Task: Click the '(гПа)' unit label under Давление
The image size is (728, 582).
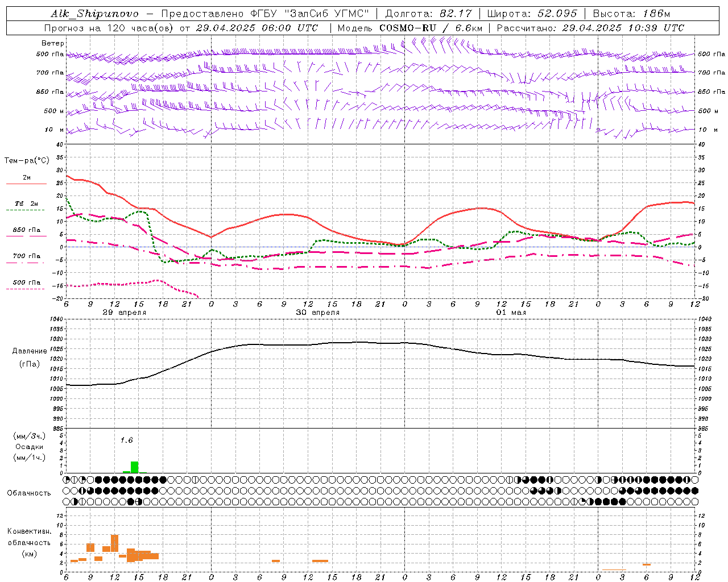Action: [30, 364]
